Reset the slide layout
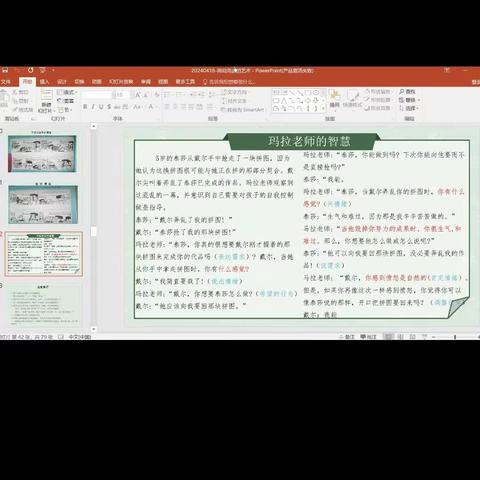Screen dimensions: 480x480 (x=66, y=101)
